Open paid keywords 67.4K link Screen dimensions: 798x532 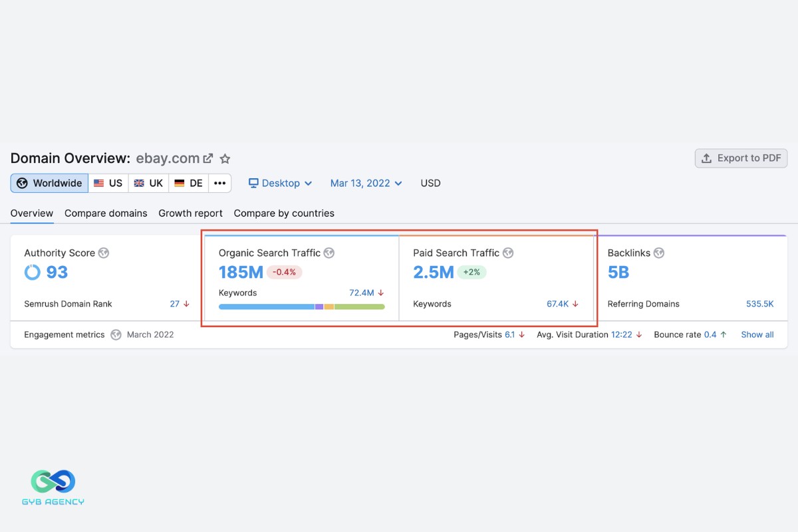click(x=558, y=304)
